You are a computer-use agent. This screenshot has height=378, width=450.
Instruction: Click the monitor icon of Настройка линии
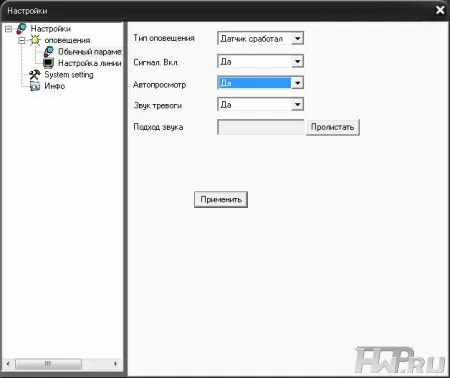49,63
